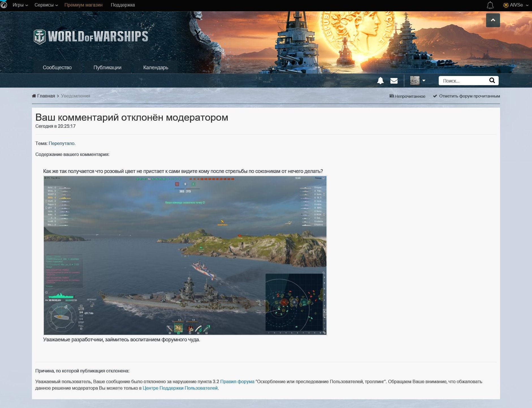Click the timestamp Сегодня в 20:25:17
532x408 pixels.
55,126
